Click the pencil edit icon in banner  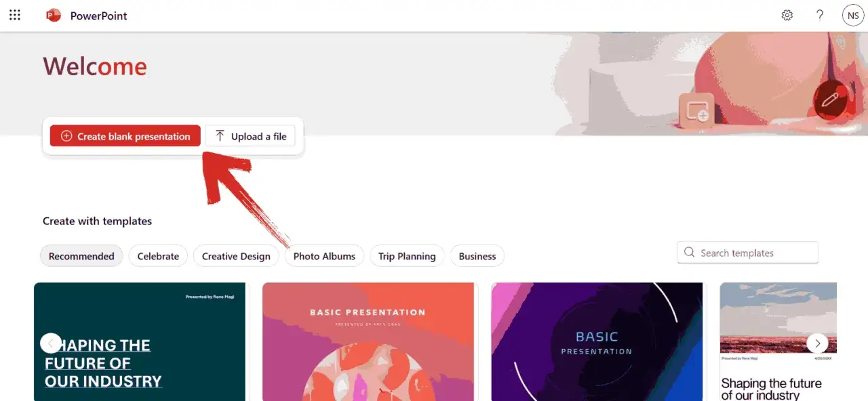829,100
